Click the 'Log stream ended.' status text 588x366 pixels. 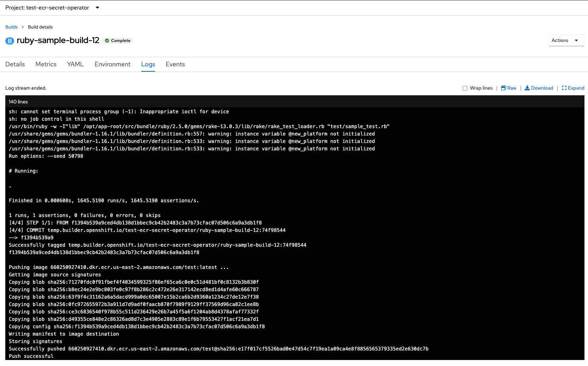pyautogui.click(x=26, y=88)
